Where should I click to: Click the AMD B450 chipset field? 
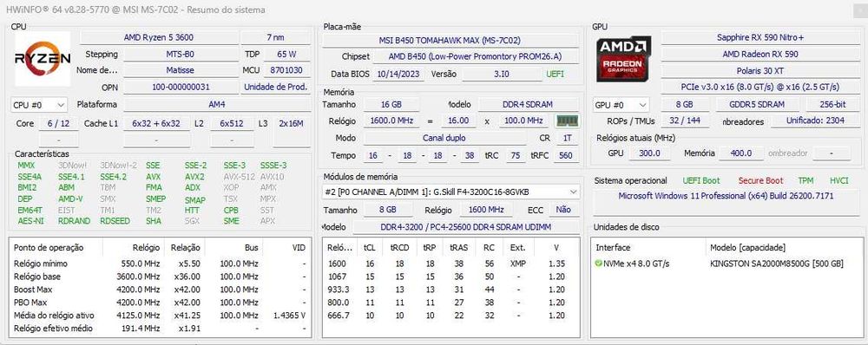476,56
